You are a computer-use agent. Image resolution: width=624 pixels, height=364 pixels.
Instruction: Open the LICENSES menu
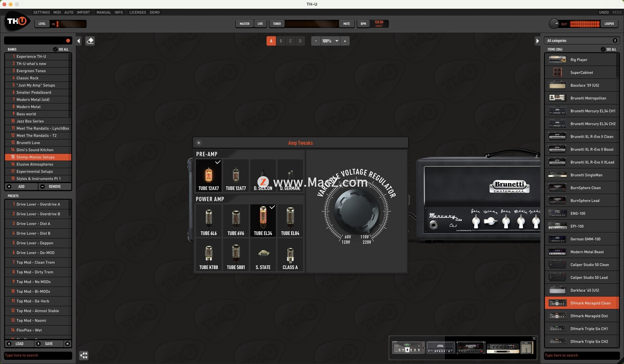coord(138,12)
